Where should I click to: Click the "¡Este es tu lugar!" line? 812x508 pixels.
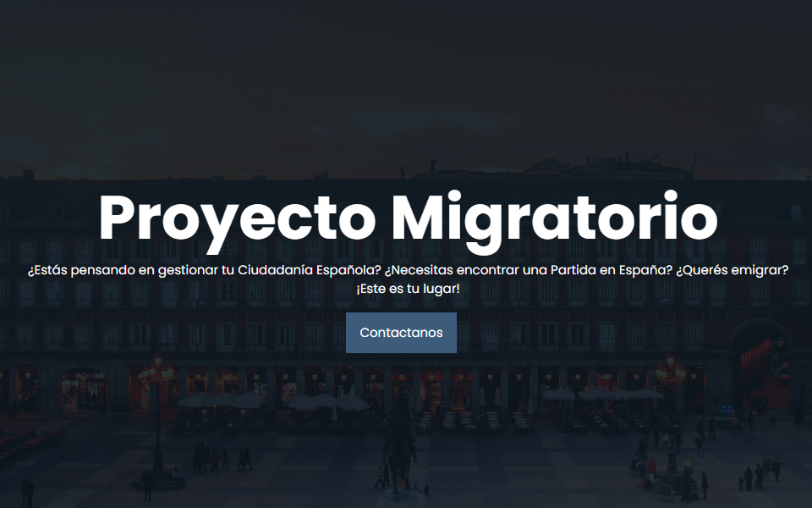pos(408,289)
